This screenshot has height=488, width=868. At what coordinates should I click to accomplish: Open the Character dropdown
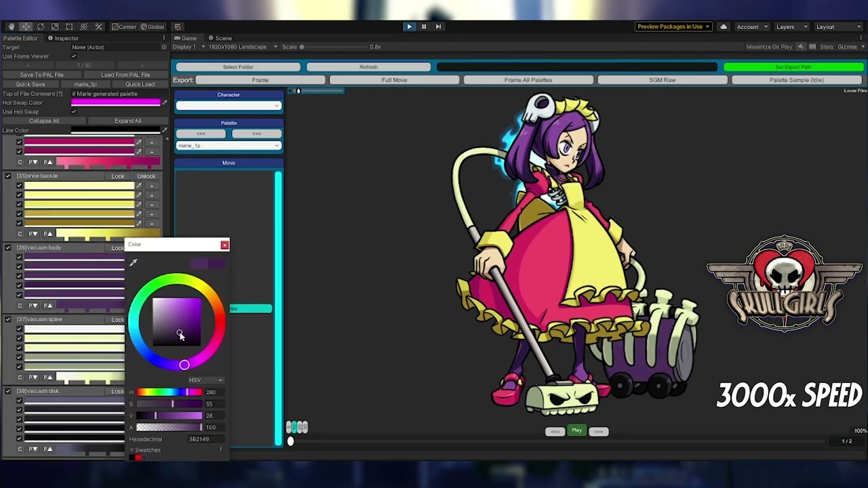pos(229,106)
